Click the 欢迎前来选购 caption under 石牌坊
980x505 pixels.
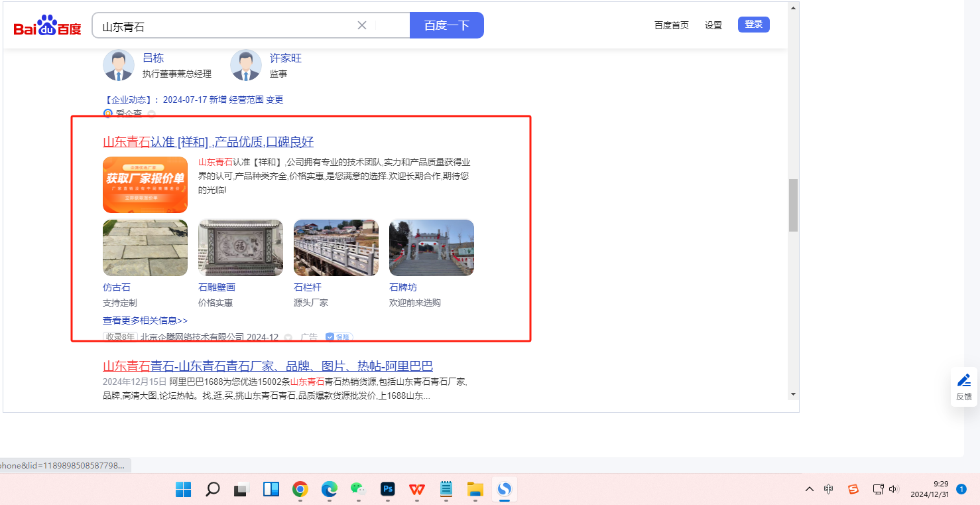(x=415, y=303)
